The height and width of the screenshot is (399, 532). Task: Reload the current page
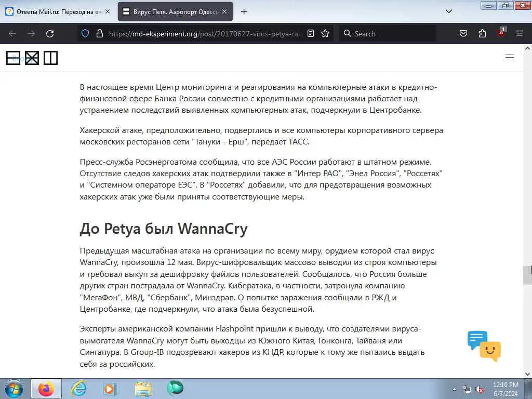[50, 34]
